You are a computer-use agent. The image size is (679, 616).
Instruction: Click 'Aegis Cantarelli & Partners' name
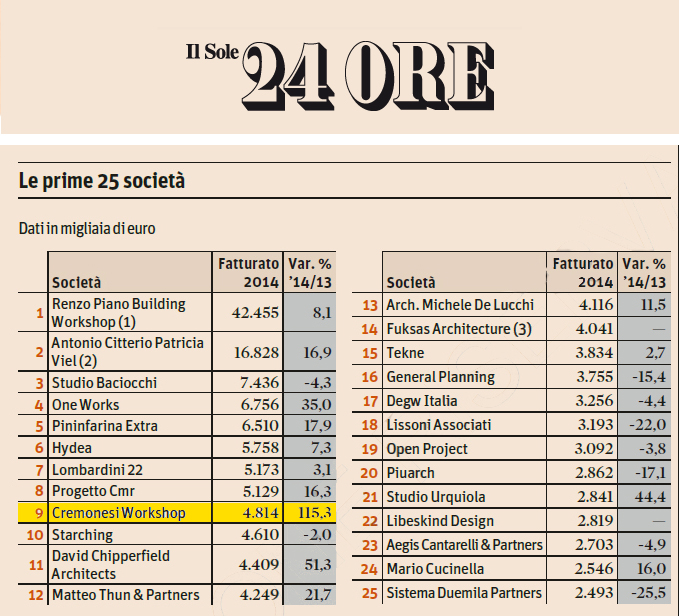tap(464, 545)
